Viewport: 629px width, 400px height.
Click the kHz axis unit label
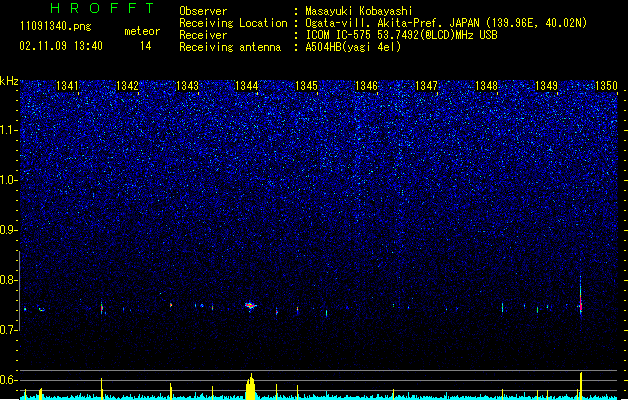click(9, 81)
